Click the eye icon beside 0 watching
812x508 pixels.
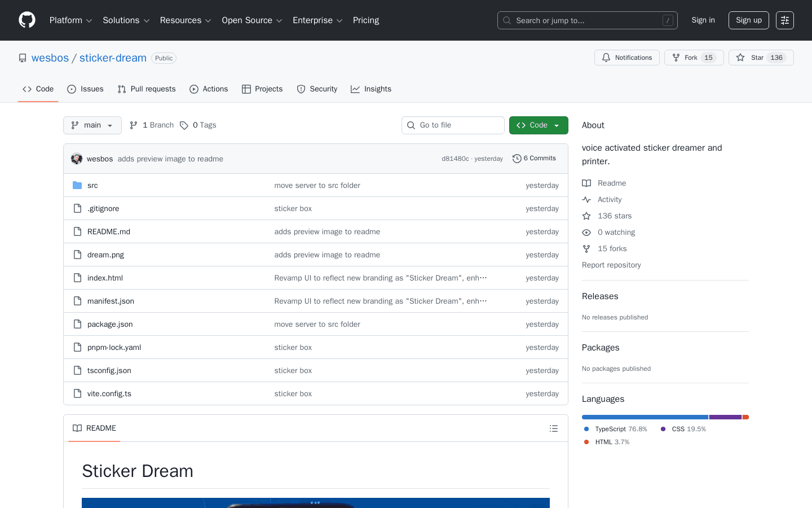586,232
